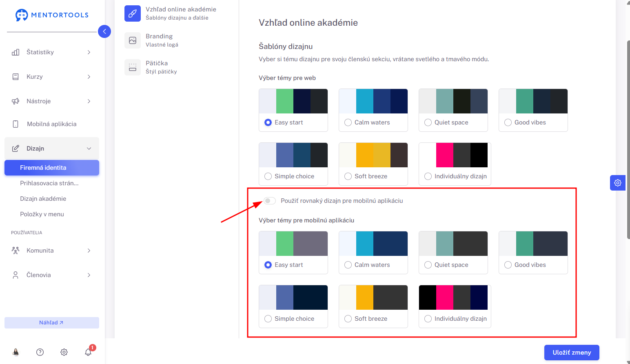This screenshot has height=364, width=630.
Task: Select Good vibes radio for mobile app theme
Action: coord(508,265)
